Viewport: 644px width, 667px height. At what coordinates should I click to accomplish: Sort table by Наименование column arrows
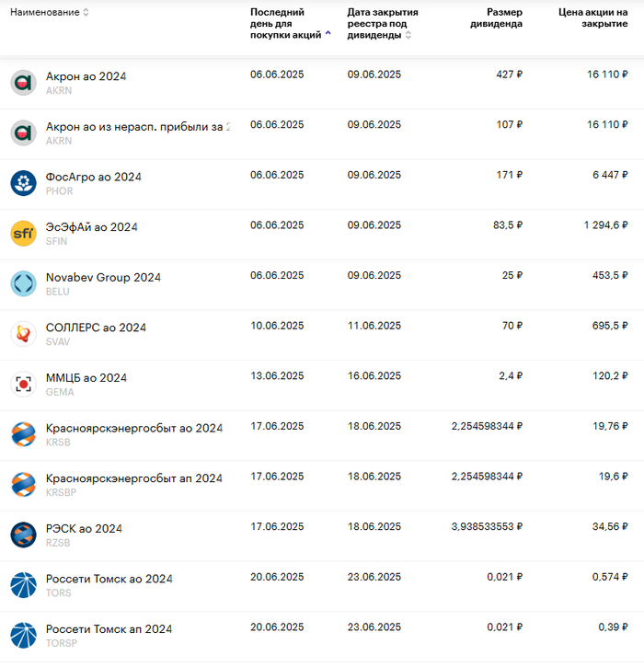click(x=86, y=13)
